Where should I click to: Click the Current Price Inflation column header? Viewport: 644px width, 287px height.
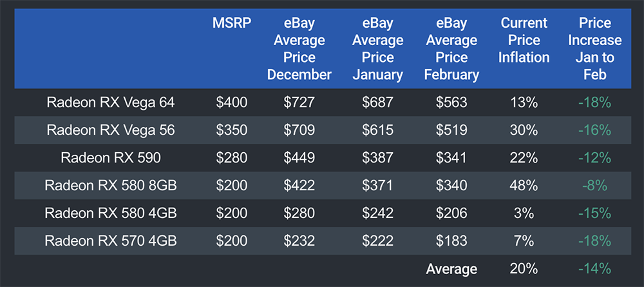[x=524, y=41]
